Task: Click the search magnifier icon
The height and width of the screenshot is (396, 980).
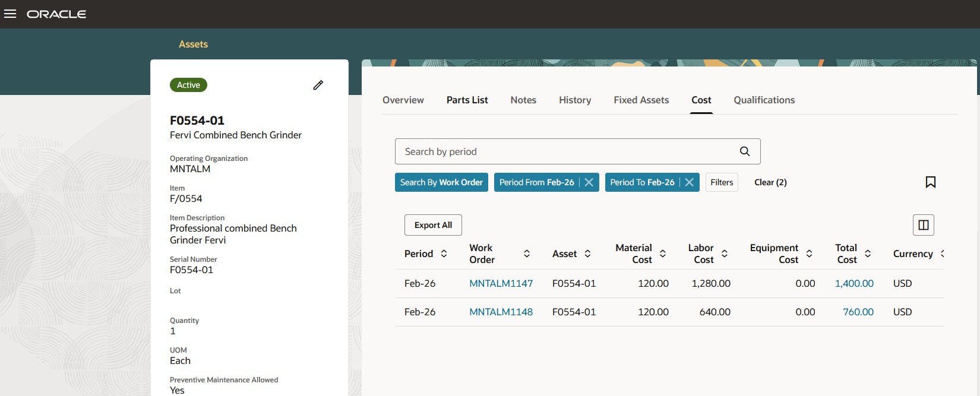Action: [744, 151]
